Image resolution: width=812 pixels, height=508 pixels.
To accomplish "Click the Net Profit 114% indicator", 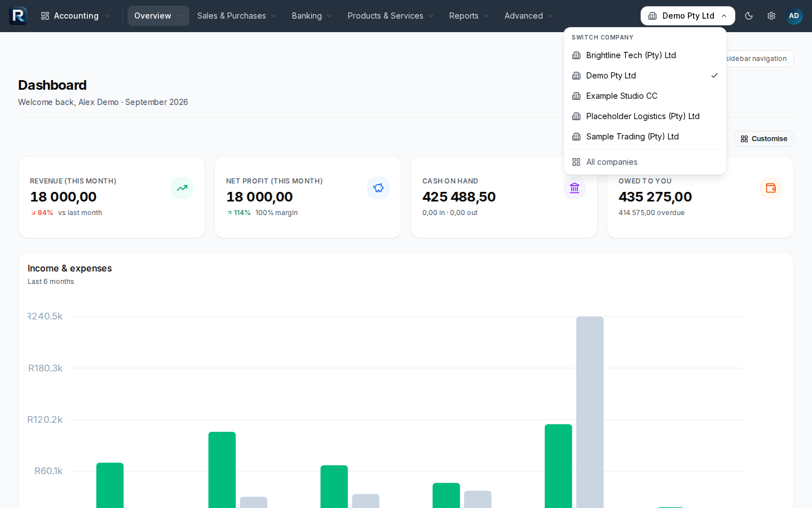I will (239, 213).
